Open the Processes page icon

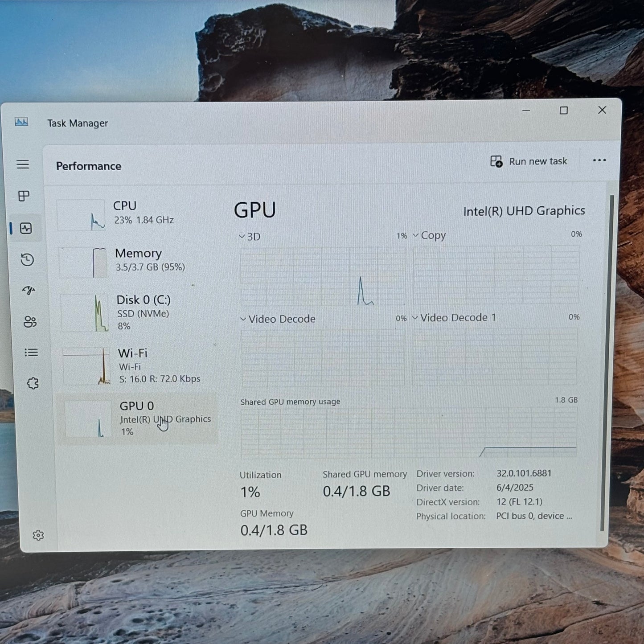[x=24, y=196]
